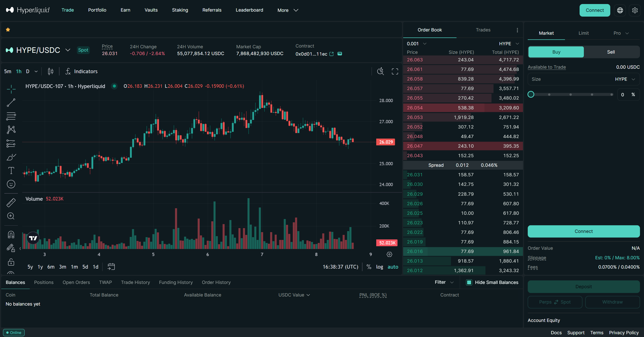Click the Hyperliquid logo
Screen dimensions: 644x337
28,10
